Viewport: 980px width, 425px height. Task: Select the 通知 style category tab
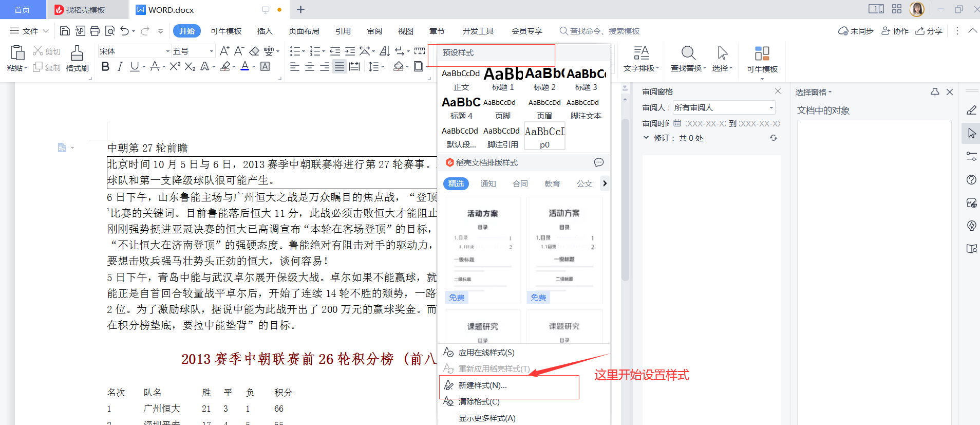(488, 183)
